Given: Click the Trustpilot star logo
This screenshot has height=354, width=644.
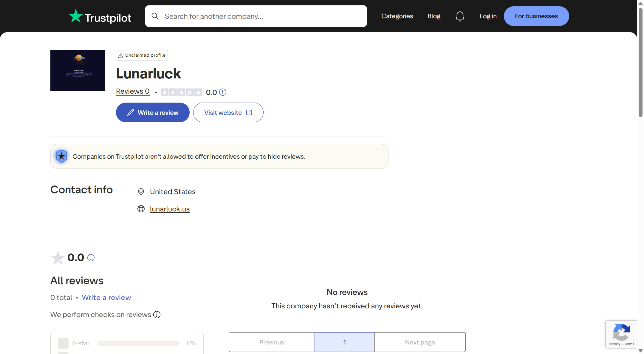Looking at the screenshot, I should (76, 16).
